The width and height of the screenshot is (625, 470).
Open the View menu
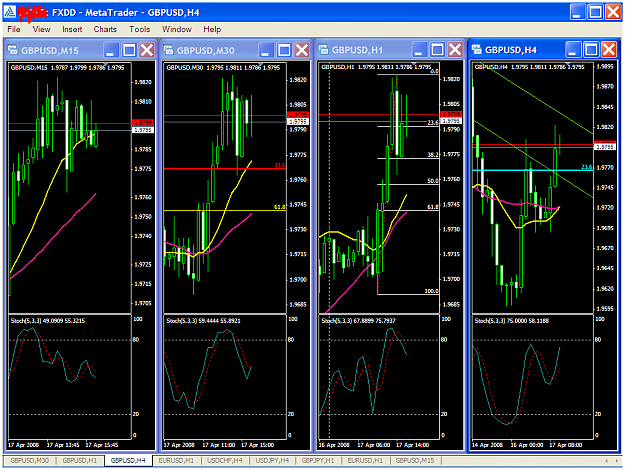tap(41, 29)
